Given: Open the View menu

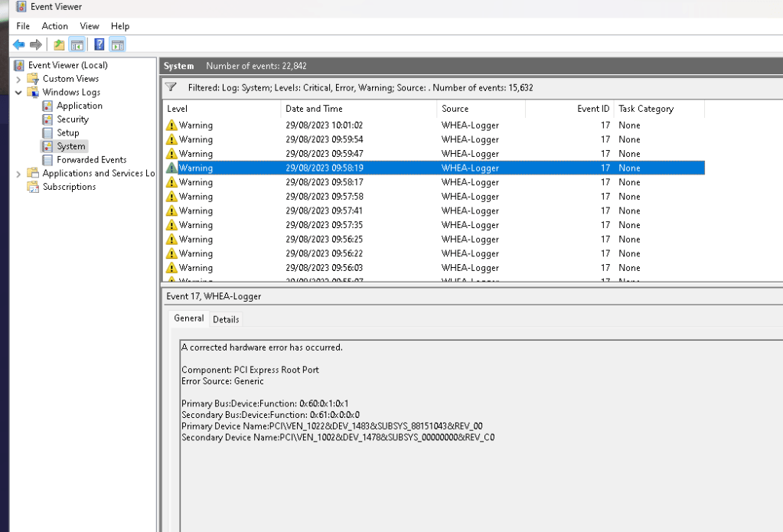Looking at the screenshot, I should 90,26.
